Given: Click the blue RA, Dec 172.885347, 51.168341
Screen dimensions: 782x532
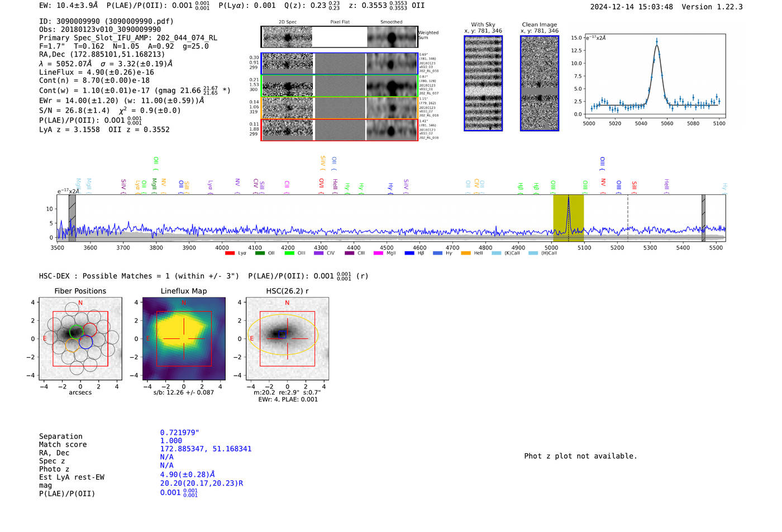Looking at the screenshot, I should click(206, 449).
